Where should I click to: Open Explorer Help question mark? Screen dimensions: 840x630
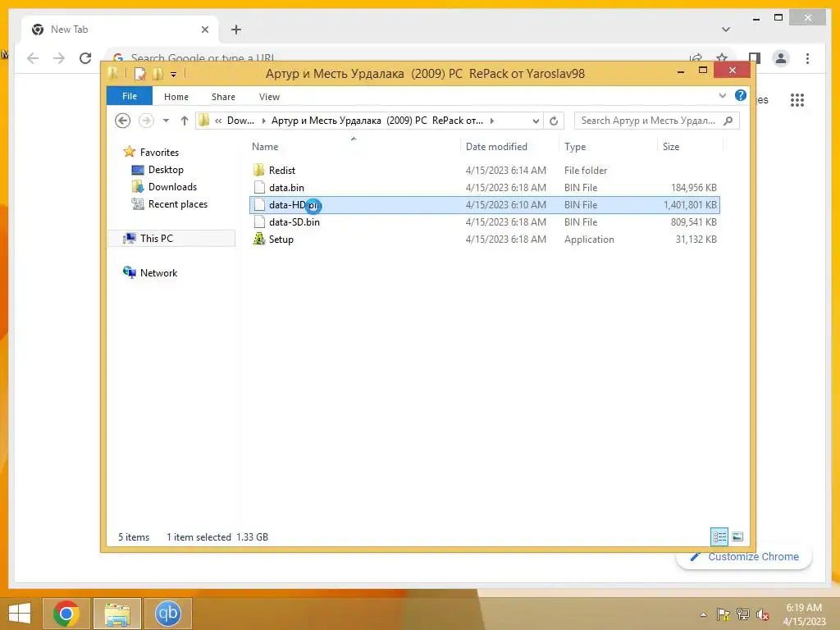coord(741,95)
